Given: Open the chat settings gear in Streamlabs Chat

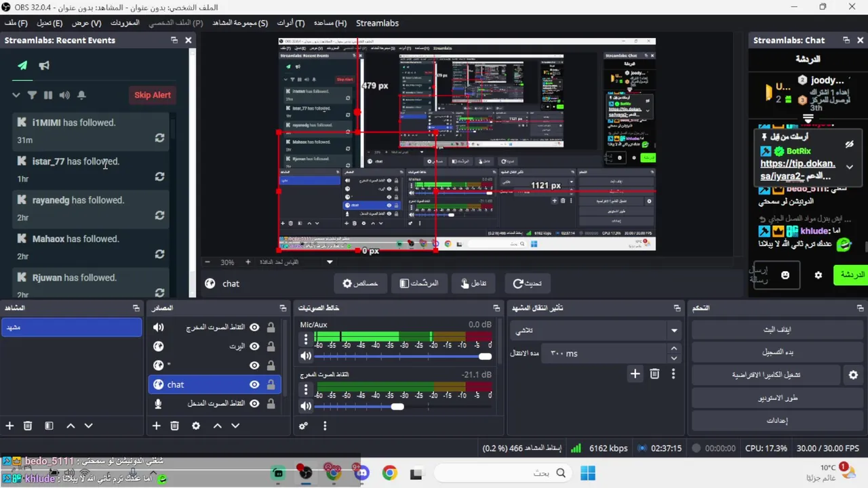Looking at the screenshot, I should [818, 275].
